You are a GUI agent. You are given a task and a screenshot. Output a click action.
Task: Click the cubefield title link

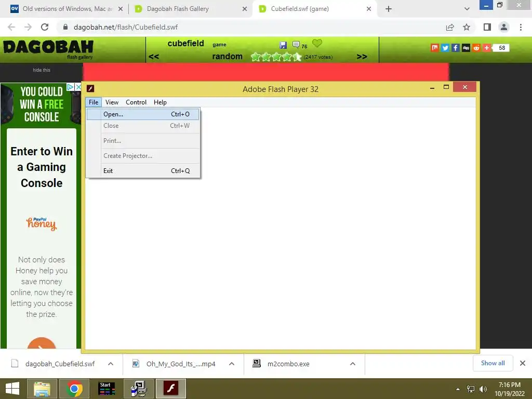[185, 44]
